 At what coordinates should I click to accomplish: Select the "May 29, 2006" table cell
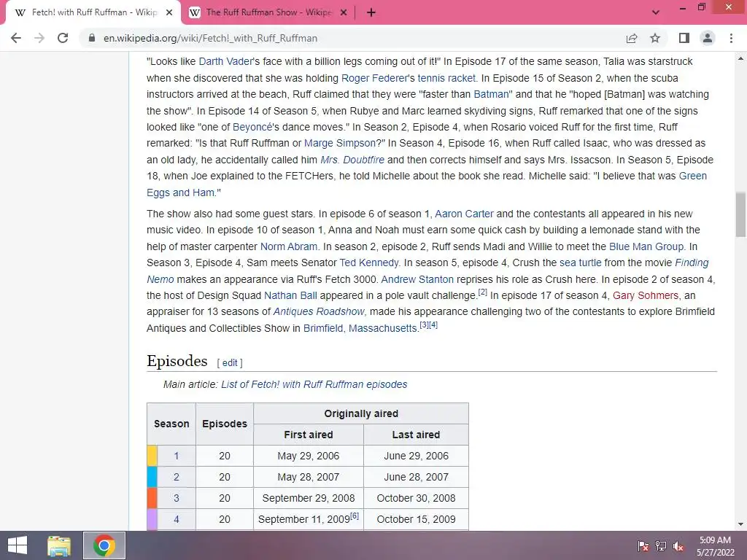[x=309, y=456]
